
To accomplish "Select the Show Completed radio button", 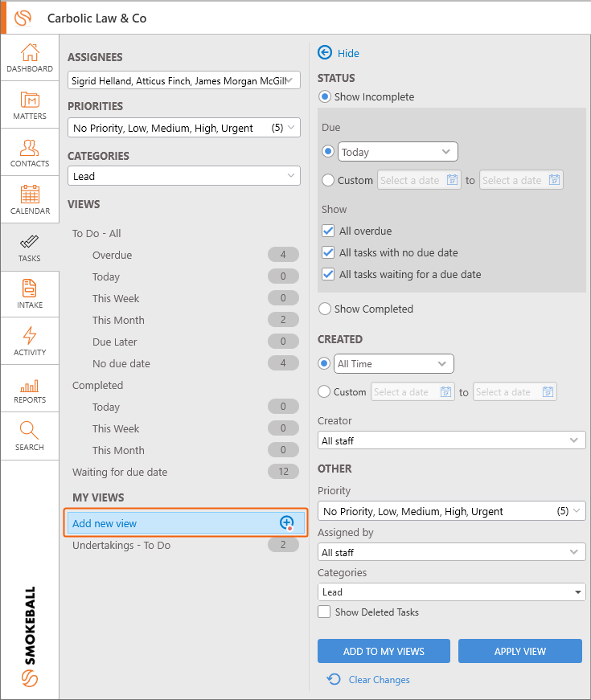I will [325, 309].
